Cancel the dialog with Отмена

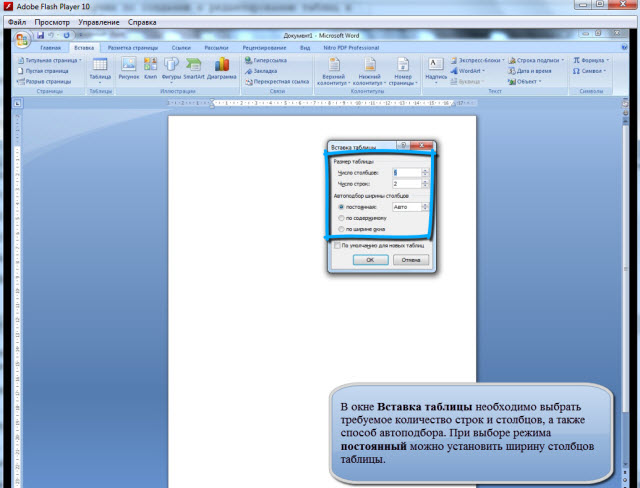point(411,260)
